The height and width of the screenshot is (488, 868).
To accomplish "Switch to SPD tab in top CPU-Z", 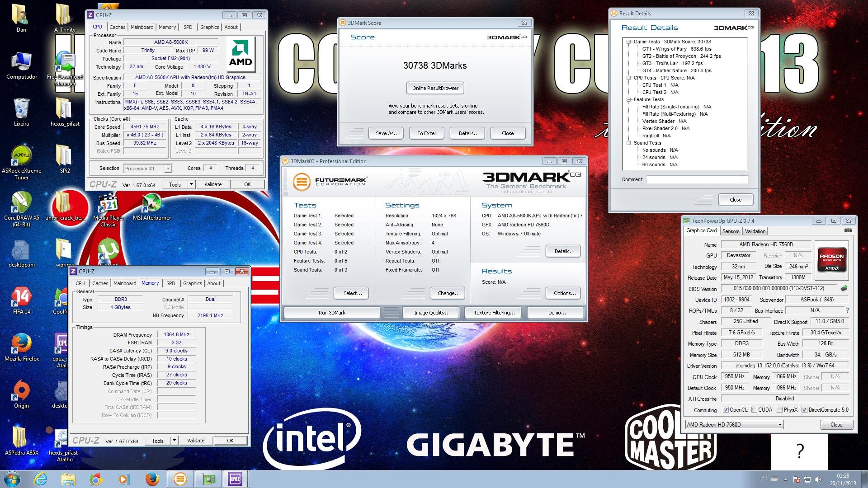I will click(188, 27).
